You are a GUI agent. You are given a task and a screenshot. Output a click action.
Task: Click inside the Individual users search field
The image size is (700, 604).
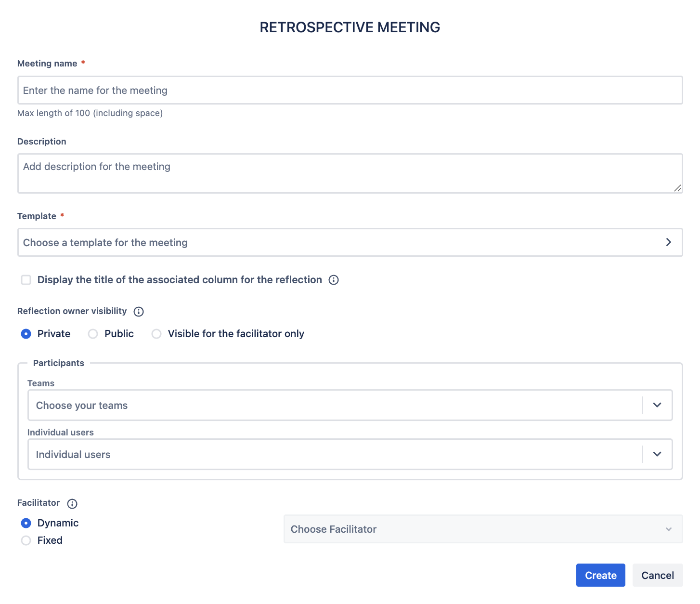click(x=332, y=454)
